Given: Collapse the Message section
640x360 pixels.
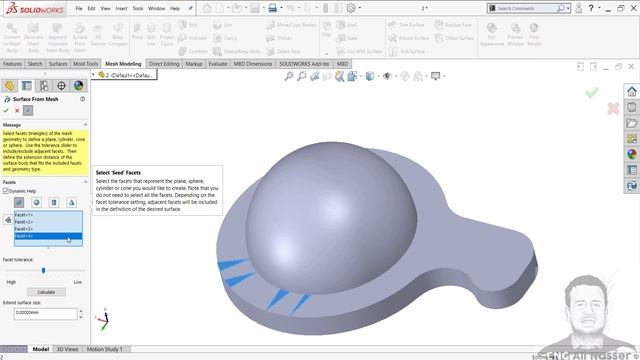Looking at the screenshot, I should 85,125.
